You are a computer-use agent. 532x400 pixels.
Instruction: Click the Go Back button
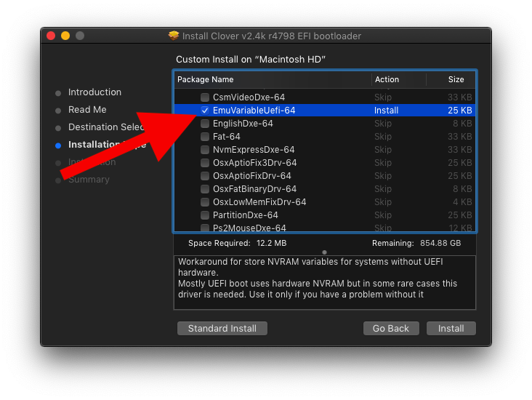pos(391,328)
